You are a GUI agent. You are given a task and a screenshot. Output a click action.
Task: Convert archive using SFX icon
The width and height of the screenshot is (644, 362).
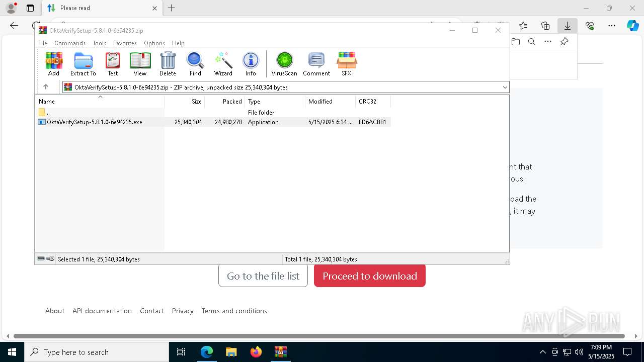coord(347,64)
